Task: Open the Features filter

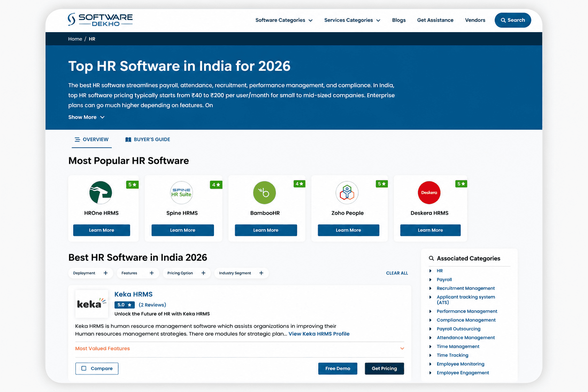Action: 138,273
